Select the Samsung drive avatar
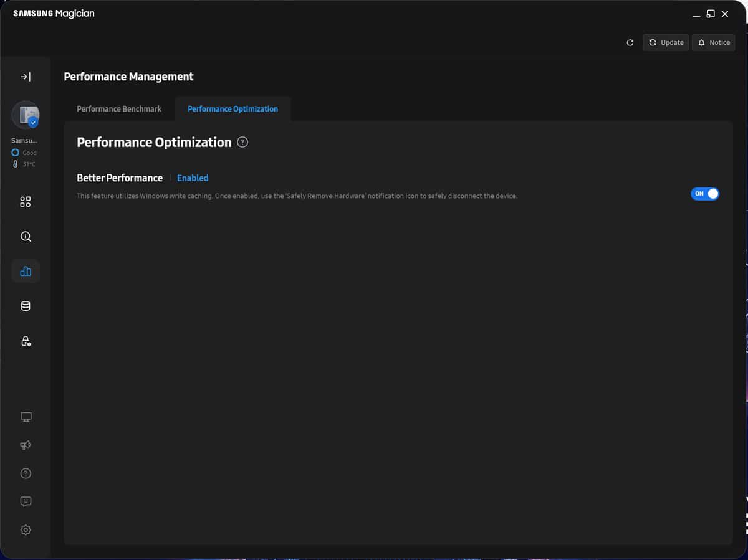This screenshot has height=560, width=748. tap(26, 115)
